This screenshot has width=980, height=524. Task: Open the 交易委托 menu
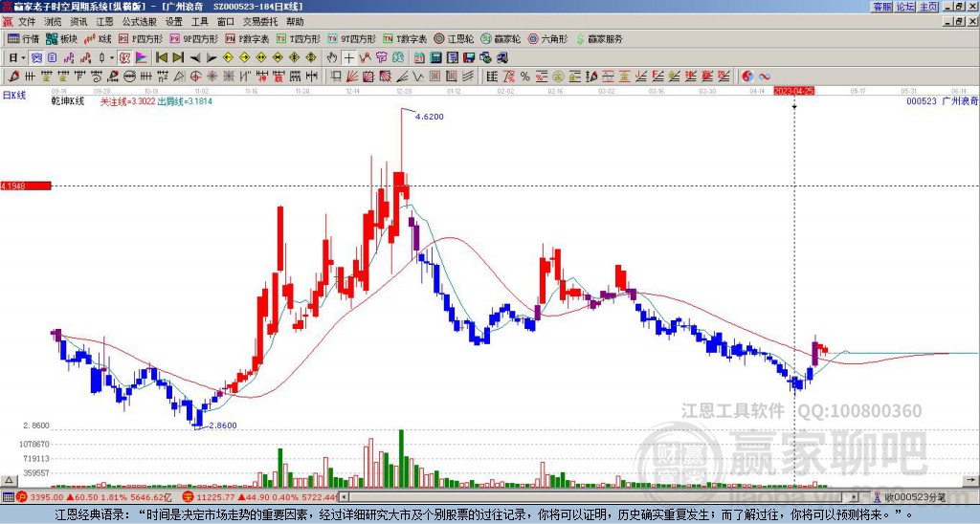point(260,22)
